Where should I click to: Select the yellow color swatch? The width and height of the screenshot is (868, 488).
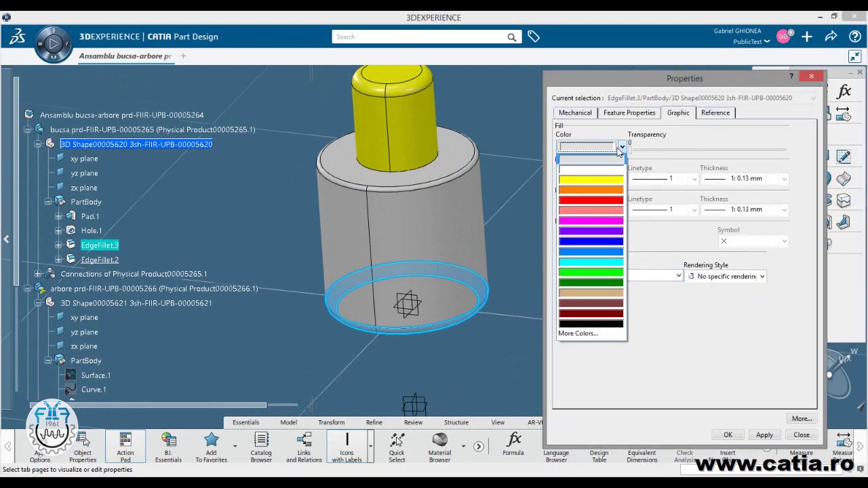tap(591, 180)
